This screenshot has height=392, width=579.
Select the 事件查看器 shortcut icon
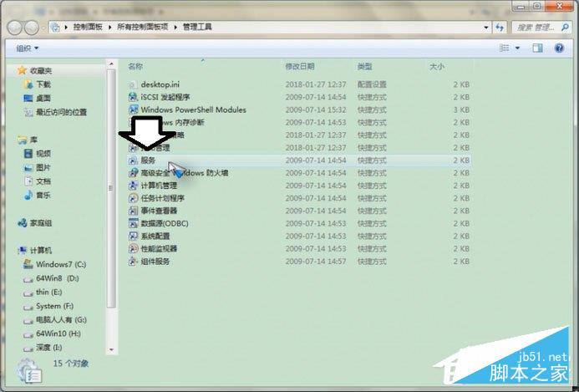[133, 211]
